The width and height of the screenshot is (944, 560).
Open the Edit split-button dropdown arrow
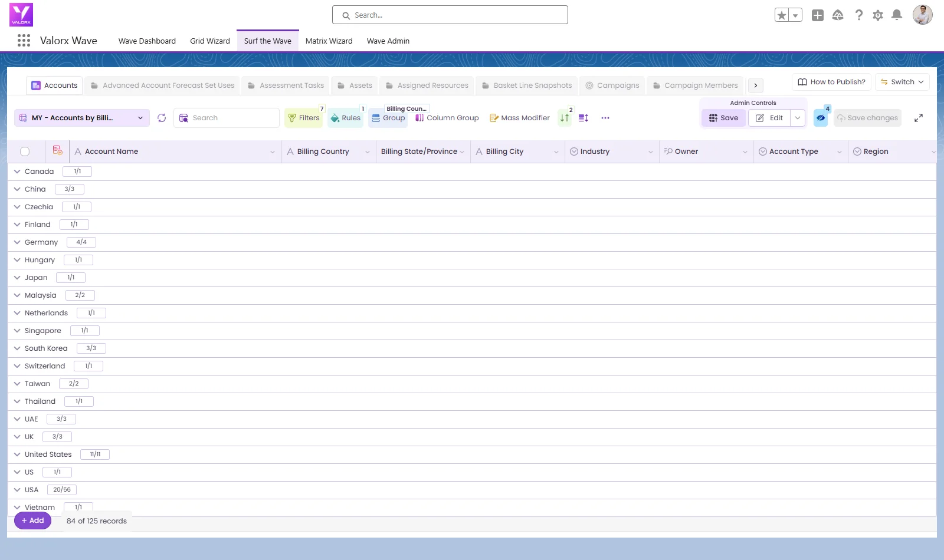(798, 118)
